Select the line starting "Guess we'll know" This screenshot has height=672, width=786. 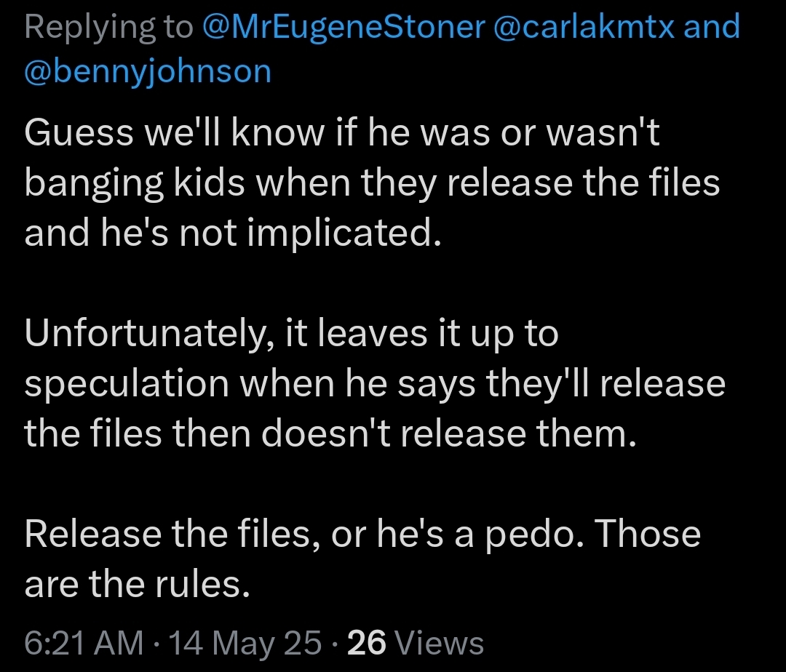(342, 132)
